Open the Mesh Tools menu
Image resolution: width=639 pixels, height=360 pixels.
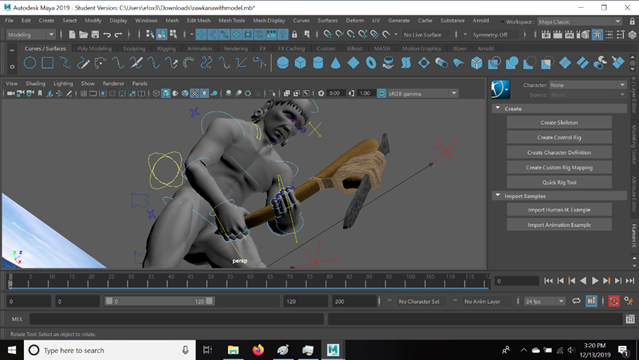(x=231, y=20)
